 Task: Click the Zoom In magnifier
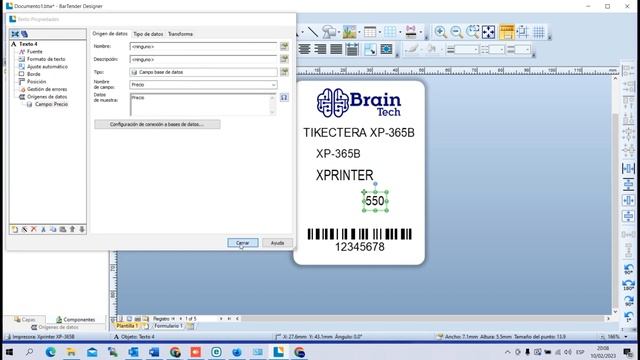click(440, 32)
